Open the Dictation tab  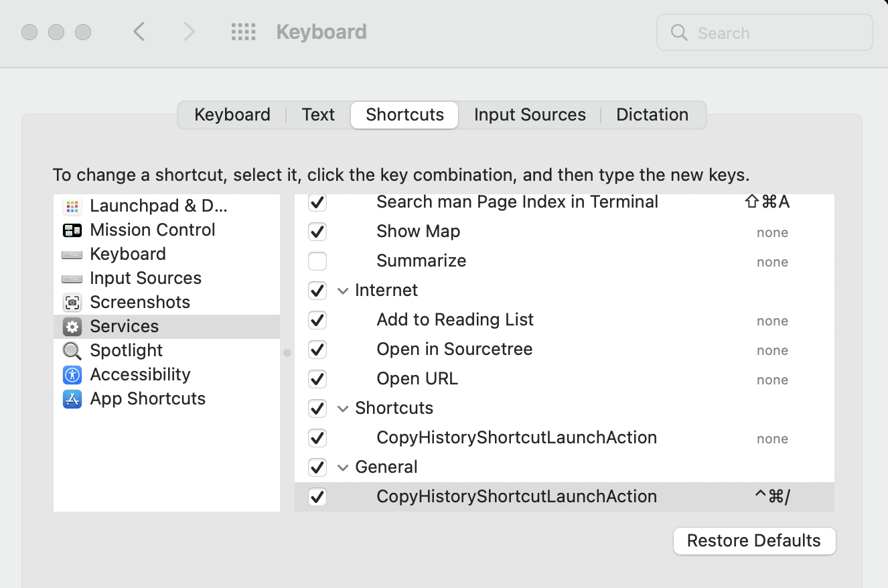pos(652,115)
